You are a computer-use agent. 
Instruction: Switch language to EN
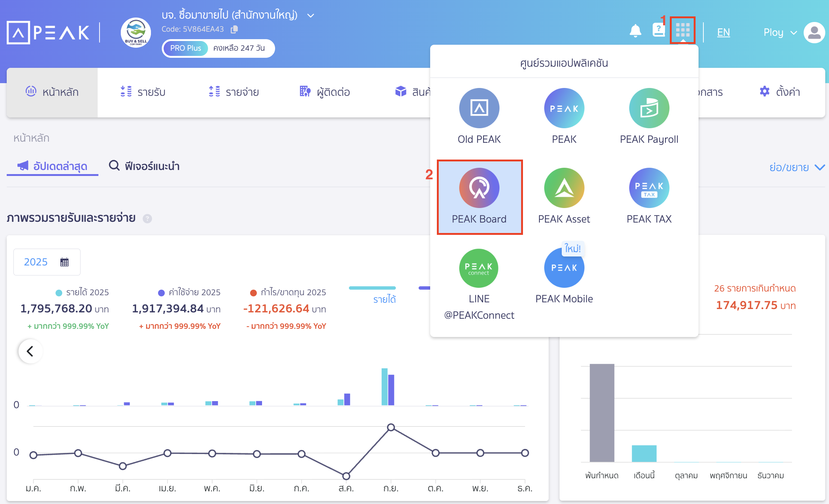click(723, 32)
